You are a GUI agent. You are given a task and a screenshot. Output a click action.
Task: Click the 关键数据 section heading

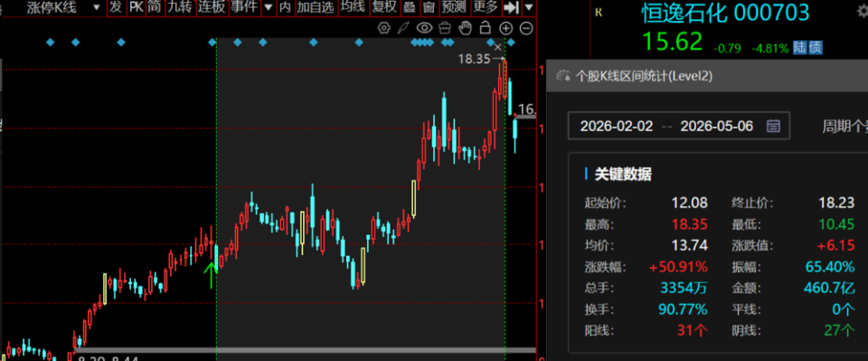click(623, 174)
